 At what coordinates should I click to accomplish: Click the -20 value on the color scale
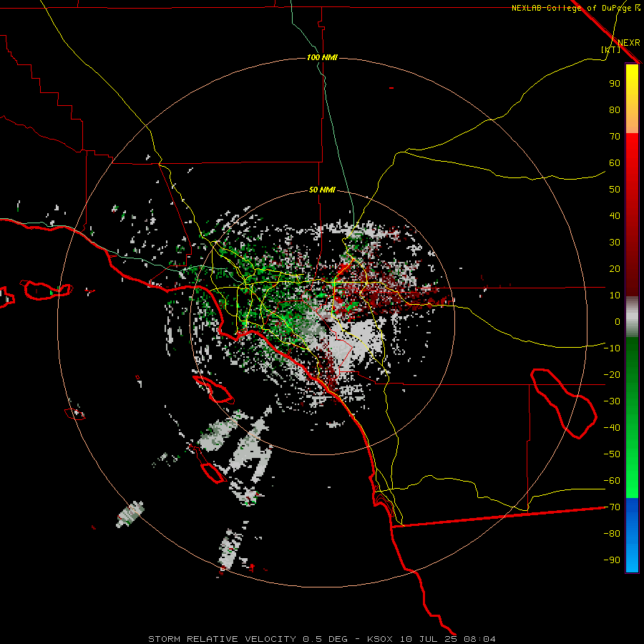pos(612,374)
